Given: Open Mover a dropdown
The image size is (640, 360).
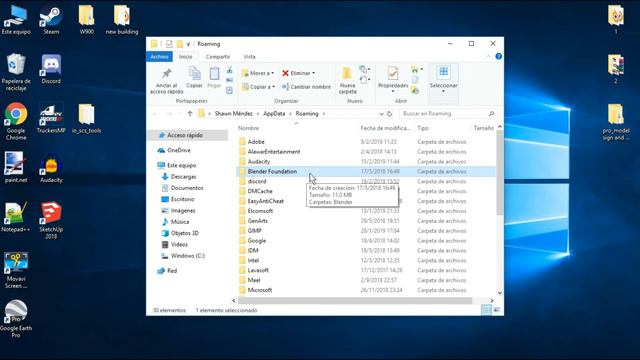Looking at the screenshot, I should coord(258,73).
